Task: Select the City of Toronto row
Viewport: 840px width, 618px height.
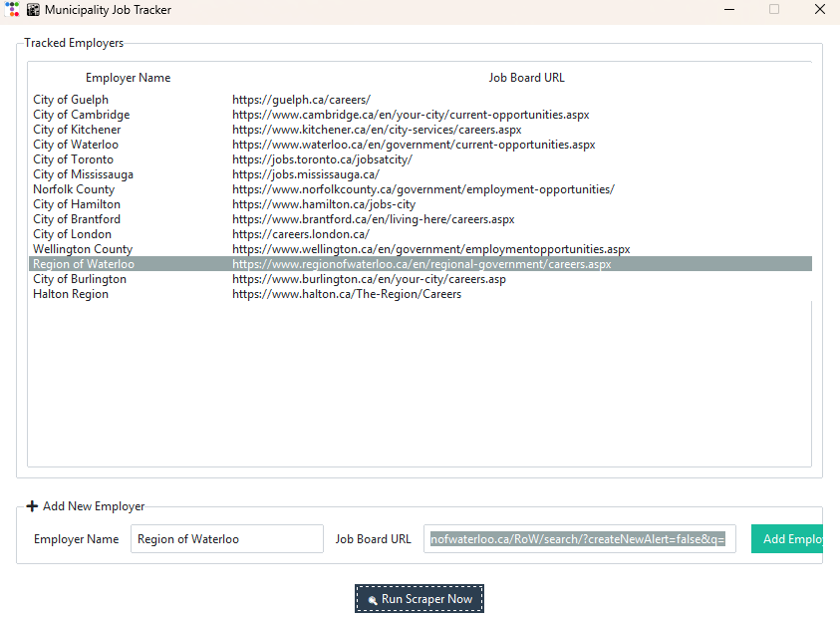Action: 420,159
